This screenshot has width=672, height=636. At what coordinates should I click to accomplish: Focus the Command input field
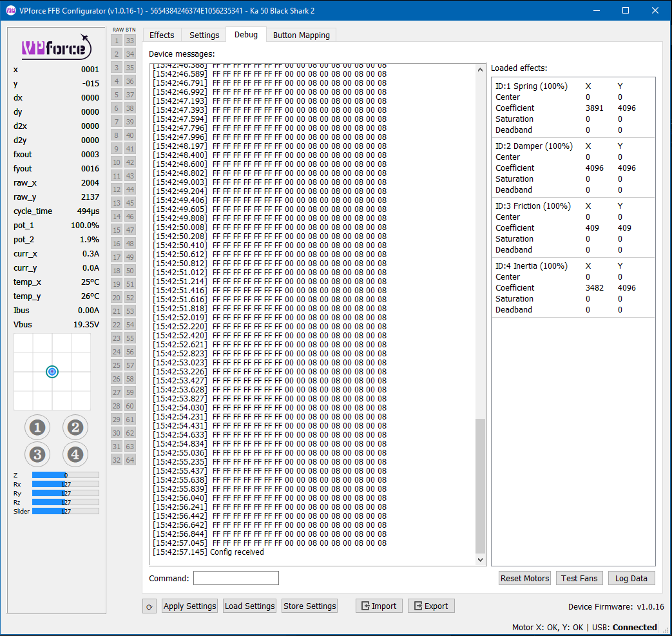click(x=236, y=578)
